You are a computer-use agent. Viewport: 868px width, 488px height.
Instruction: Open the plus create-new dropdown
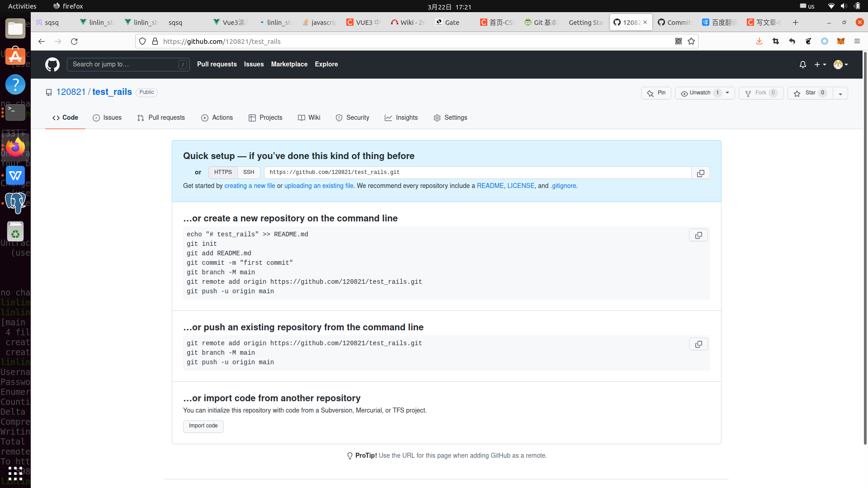pos(820,65)
